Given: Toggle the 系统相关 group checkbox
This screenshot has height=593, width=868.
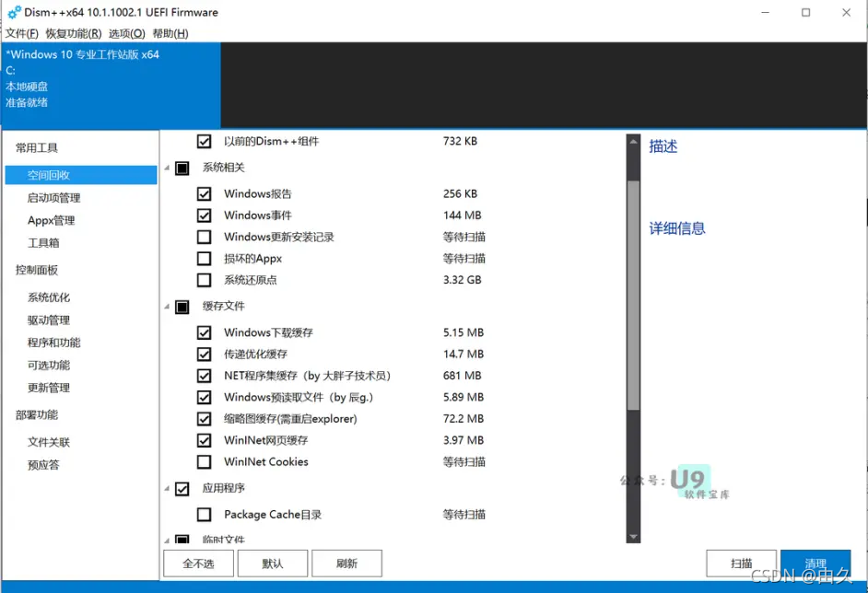Looking at the screenshot, I should coord(182,169).
